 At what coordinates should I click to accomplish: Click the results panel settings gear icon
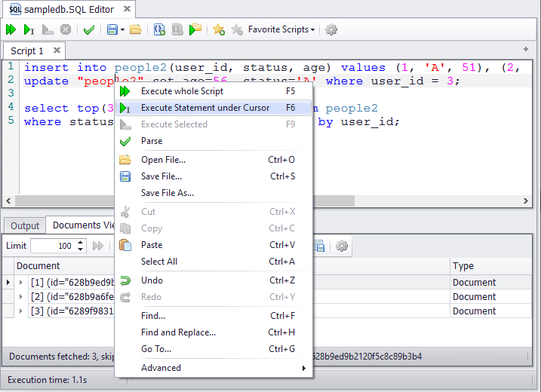[342, 246]
